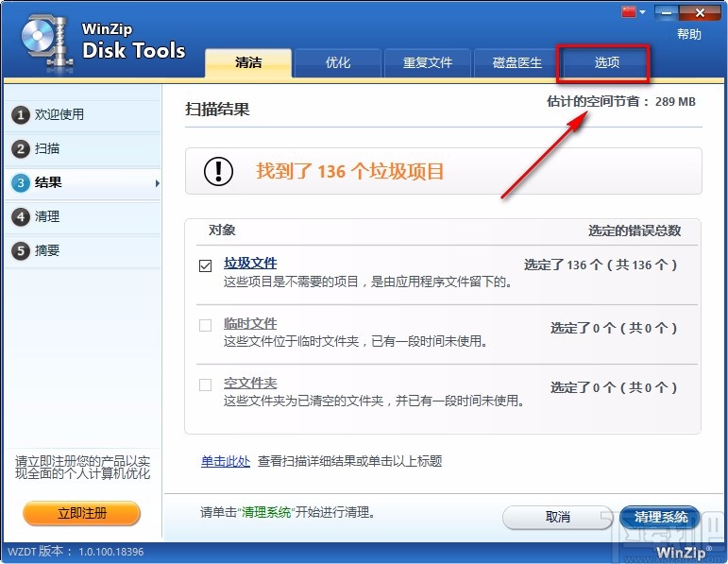
Task: Go to step 5 摘要
Action: tap(83, 251)
